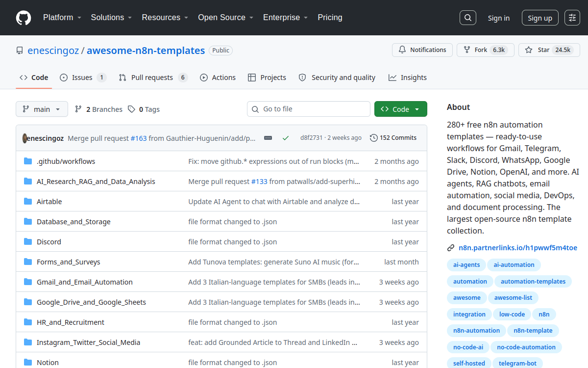Open the Actions tab
The width and height of the screenshot is (588, 368).
(x=218, y=78)
